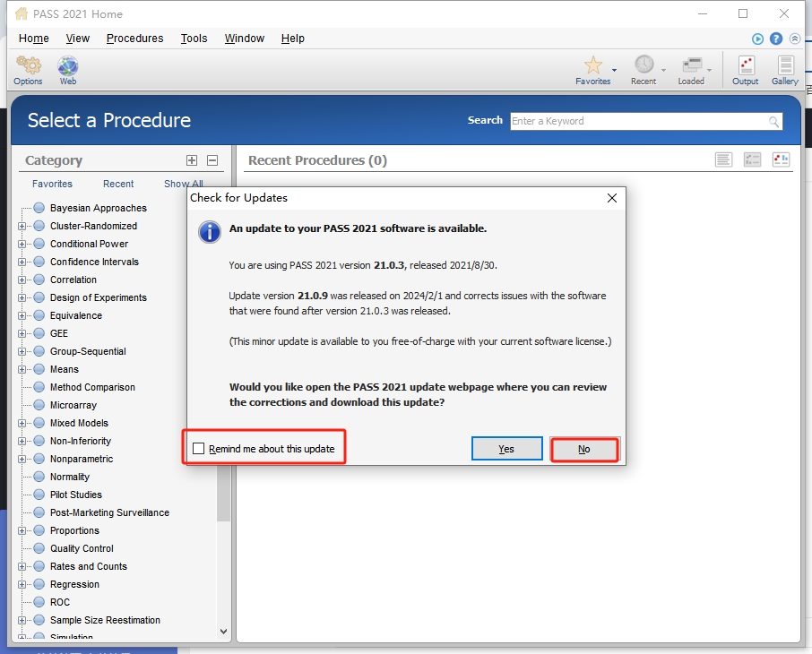The height and width of the screenshot is (654, 812).
Task: Select Nonparametric in the category tree
Action: coord(82,459)
